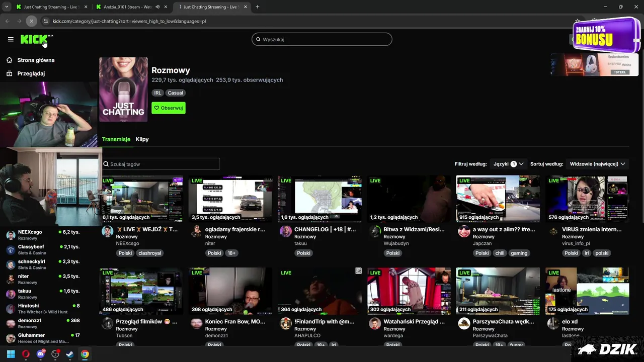Viewport: 644px width, 362px height.
Task: Click clashroyal tag under NEEXcsgo stream
Action: pos(149,253)
